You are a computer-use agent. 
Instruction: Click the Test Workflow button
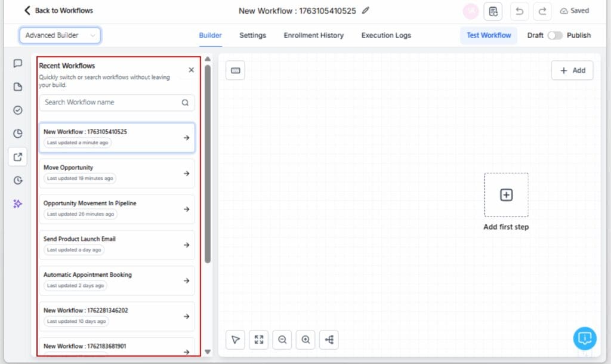(488, 35)
